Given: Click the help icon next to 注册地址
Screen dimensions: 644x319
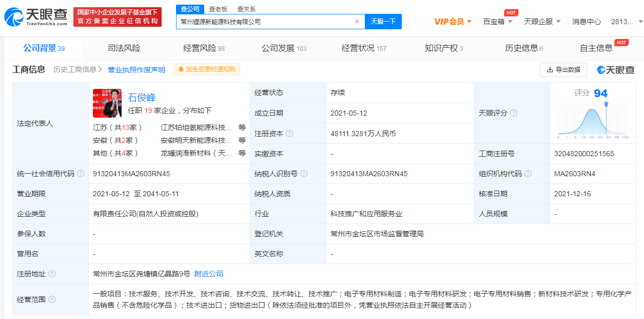Looking at the screenshot, I should click(52, 274).
